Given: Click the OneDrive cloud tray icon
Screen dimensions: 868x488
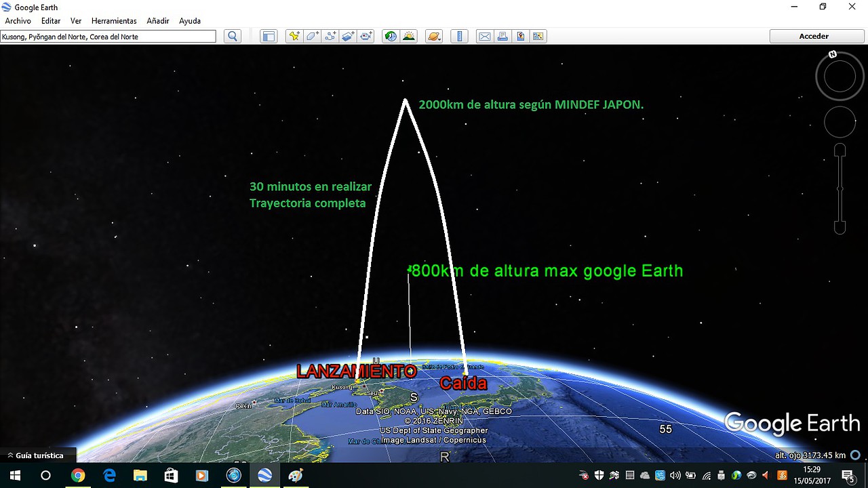Looking at the screenshot, I should pyautogui.click(x=645, y=475).
